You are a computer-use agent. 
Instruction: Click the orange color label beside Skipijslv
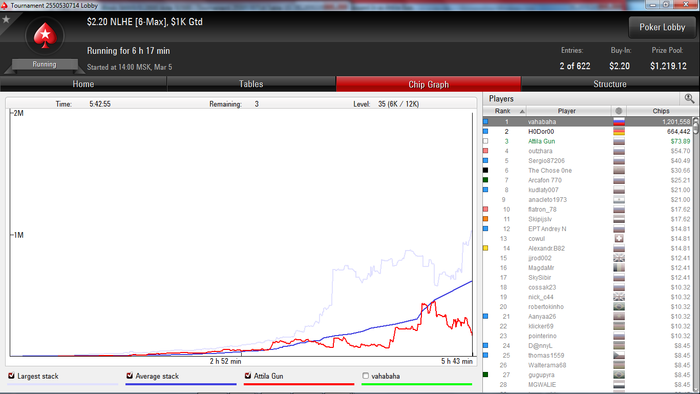pos(485,219)
